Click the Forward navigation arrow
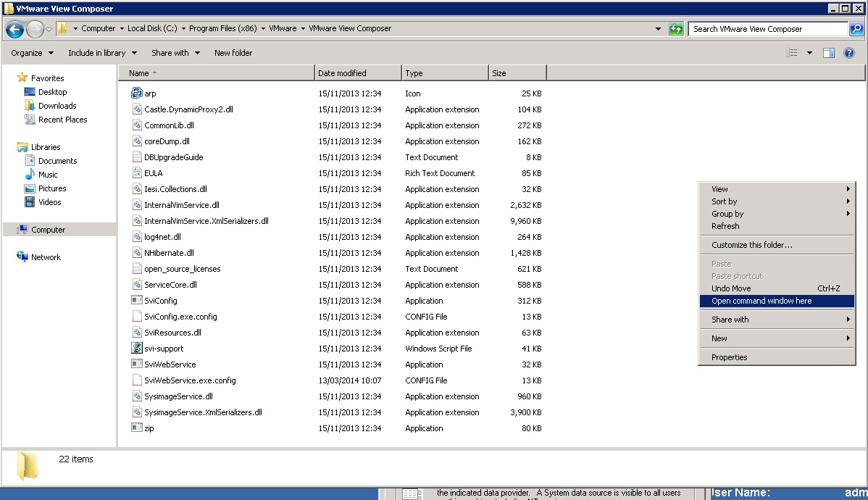The width and height of the screenshot is (868, 500). pos(35,29)
